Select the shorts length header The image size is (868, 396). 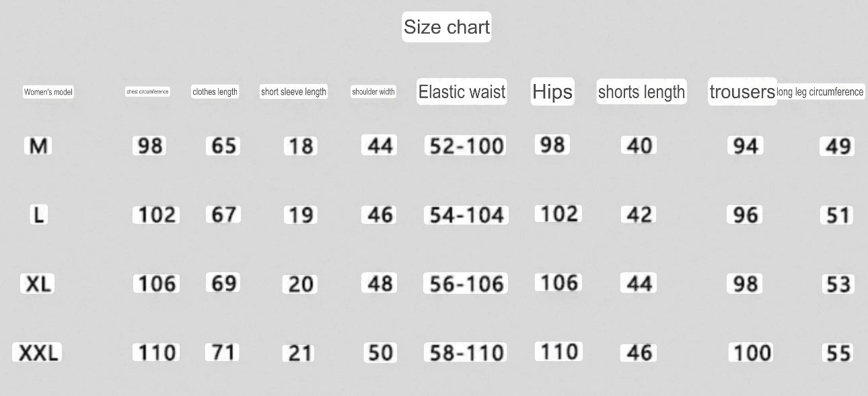641,92
